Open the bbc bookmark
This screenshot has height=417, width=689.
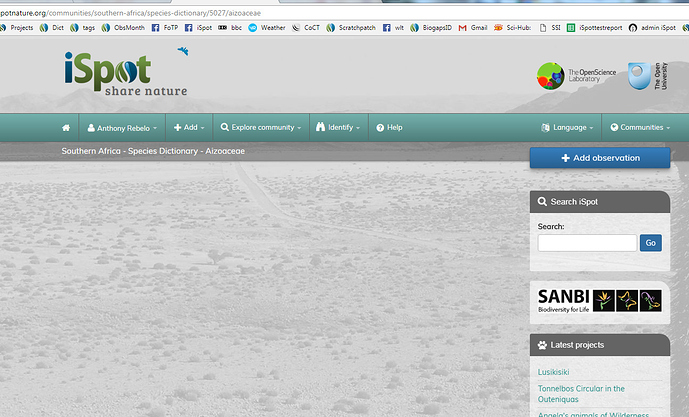(x=230, y=28)
